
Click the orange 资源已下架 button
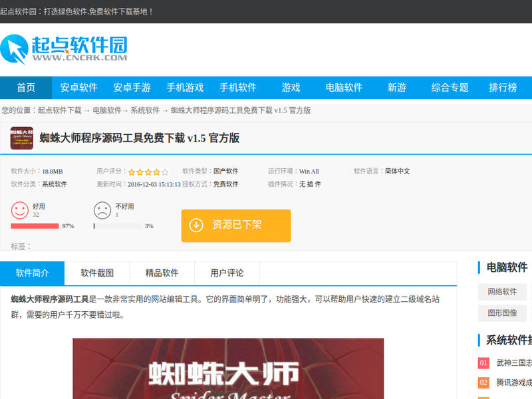click(236, 225)
